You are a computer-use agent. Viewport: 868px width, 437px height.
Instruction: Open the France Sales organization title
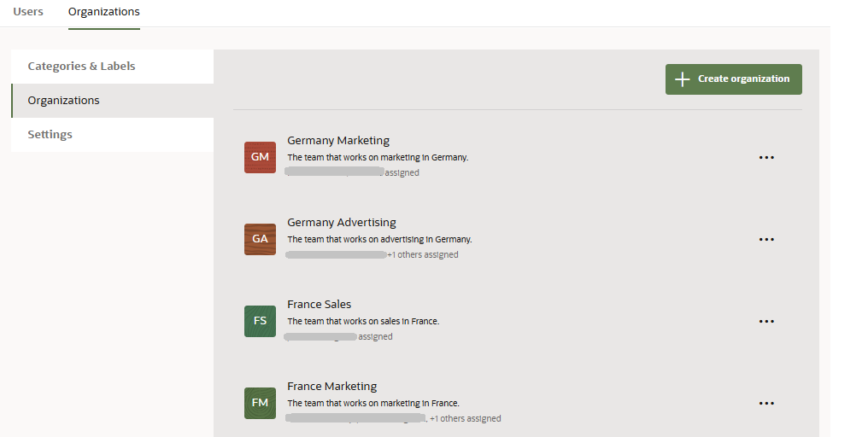319,304
